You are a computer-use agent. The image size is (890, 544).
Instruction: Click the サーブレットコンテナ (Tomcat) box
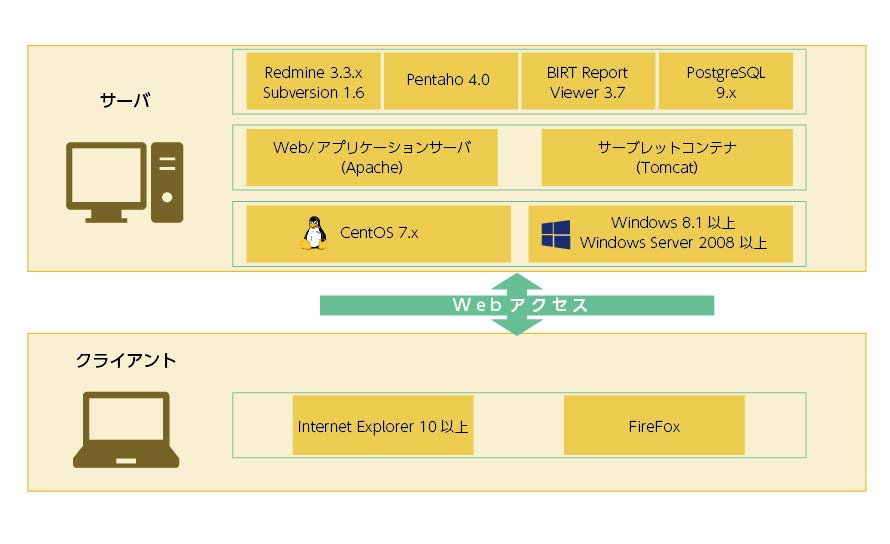pos(667,157)
